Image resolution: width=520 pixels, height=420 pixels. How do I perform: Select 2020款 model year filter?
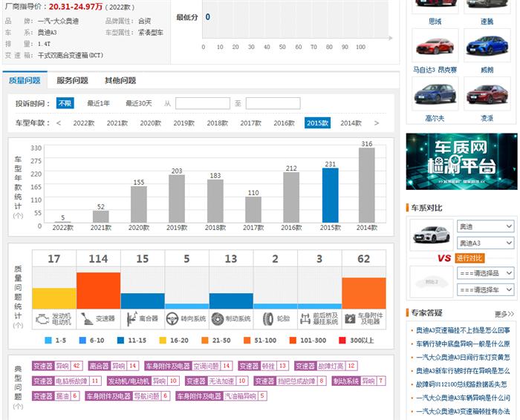[151, 123]
